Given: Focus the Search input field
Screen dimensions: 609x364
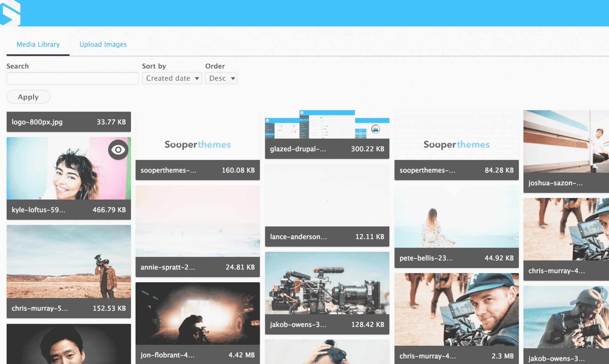Looking at the screenshot, I should point(72,78).
